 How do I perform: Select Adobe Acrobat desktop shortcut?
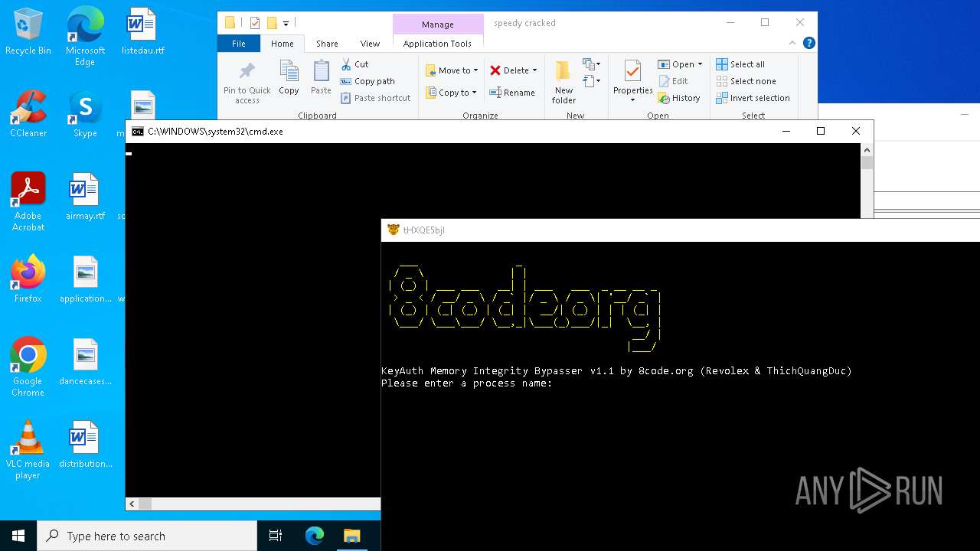28,201
